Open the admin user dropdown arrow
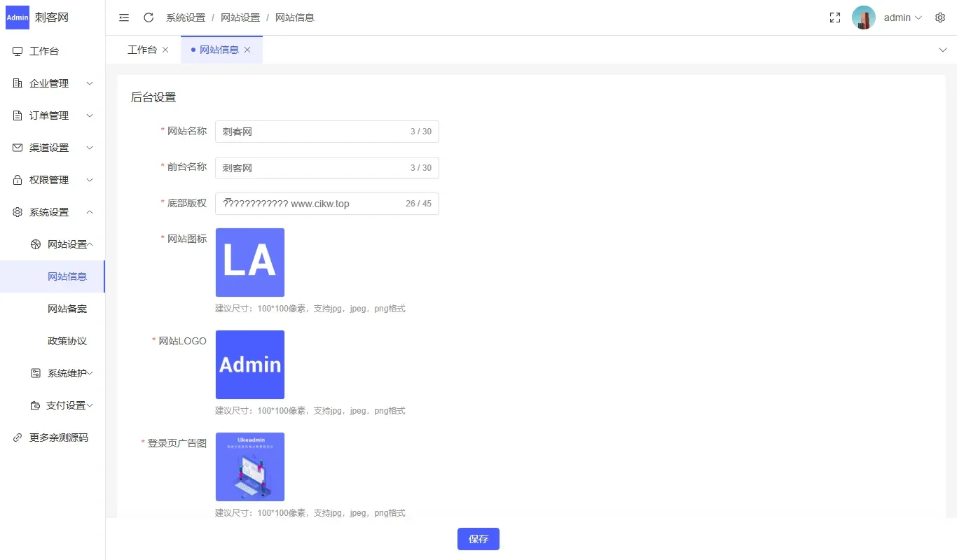The width and height of the screenshot is (957, 560). [x=918, y=17]
